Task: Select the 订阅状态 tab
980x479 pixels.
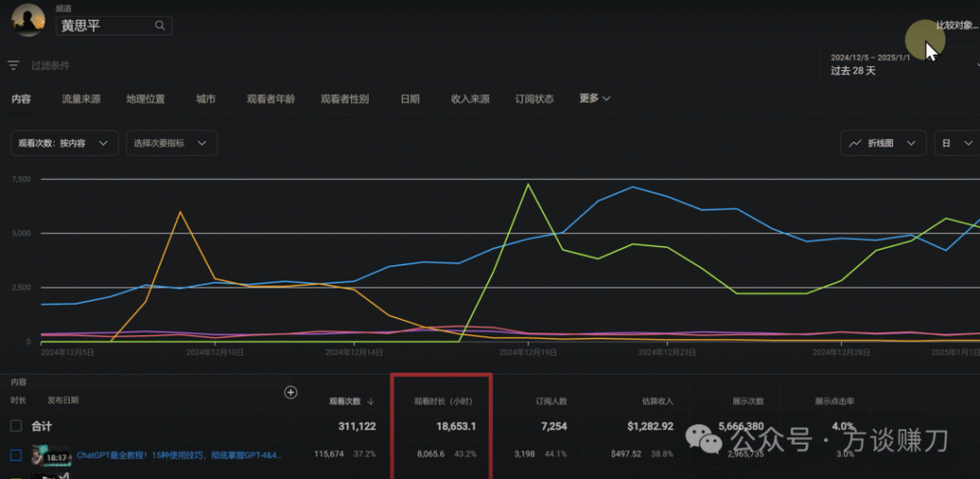Action: (x=534, y=99)
